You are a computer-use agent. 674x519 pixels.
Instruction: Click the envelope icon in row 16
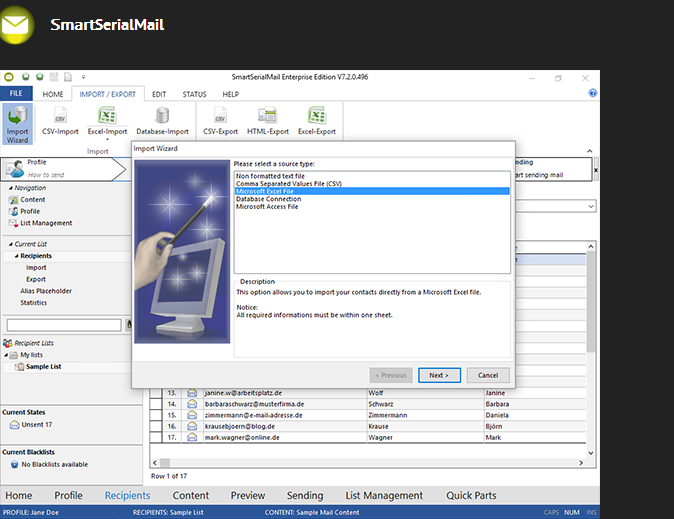click(x=192, y=426)
